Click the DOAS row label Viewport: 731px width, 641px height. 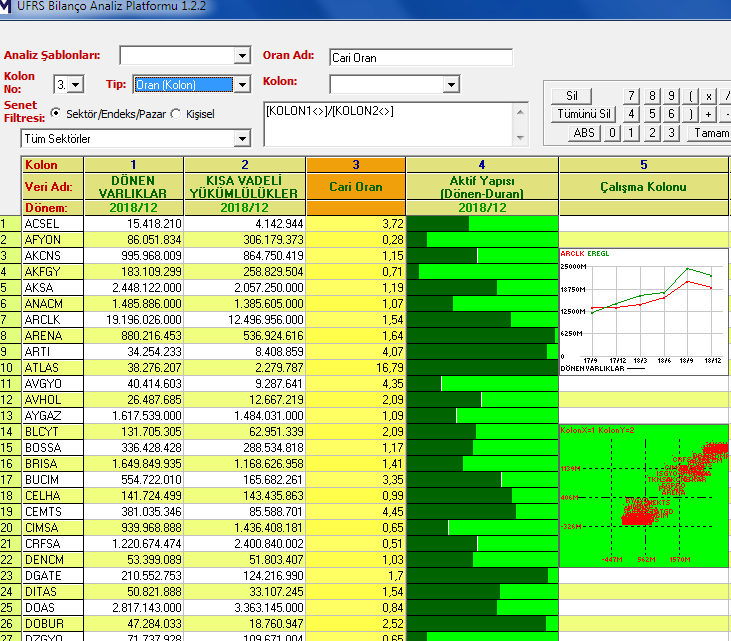click(53, 608)
